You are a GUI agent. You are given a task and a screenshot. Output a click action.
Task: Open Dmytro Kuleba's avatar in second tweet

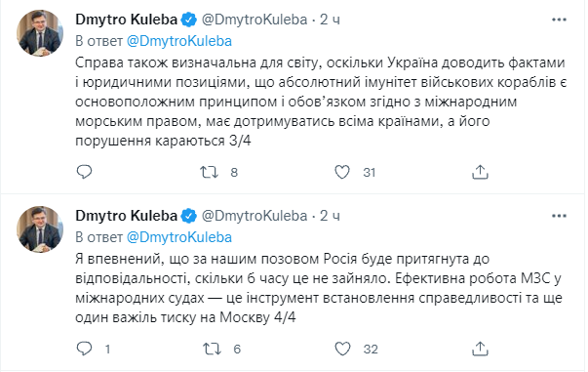click(x=40, y=229)
